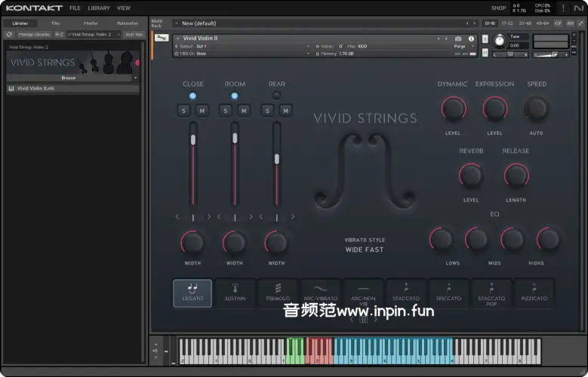Viewport: 588px width, 377px height.
Task: Toggle the CLOSE microphone power light
Action: coord(192,96)
